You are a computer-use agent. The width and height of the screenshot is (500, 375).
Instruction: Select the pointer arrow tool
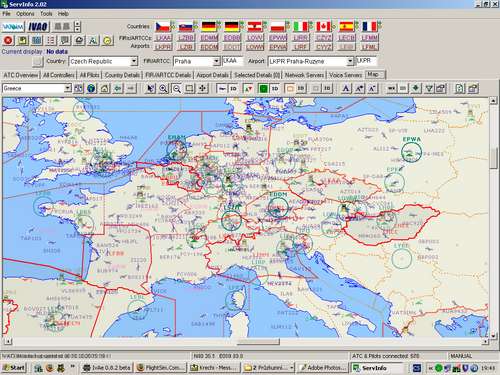pos(151,88)
